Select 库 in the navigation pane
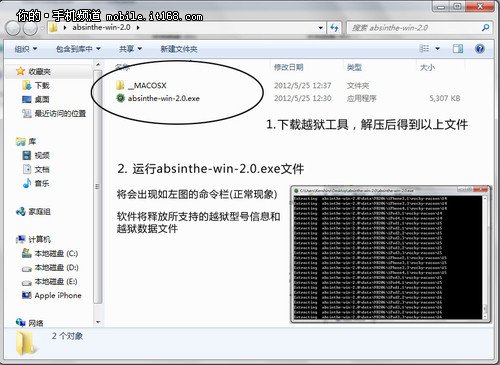The image size is (500, 365). pyautogui.click(x=26, y=141)
